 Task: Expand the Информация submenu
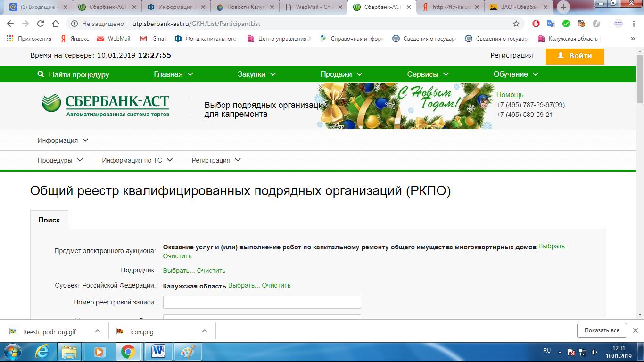tap(63, 140)
